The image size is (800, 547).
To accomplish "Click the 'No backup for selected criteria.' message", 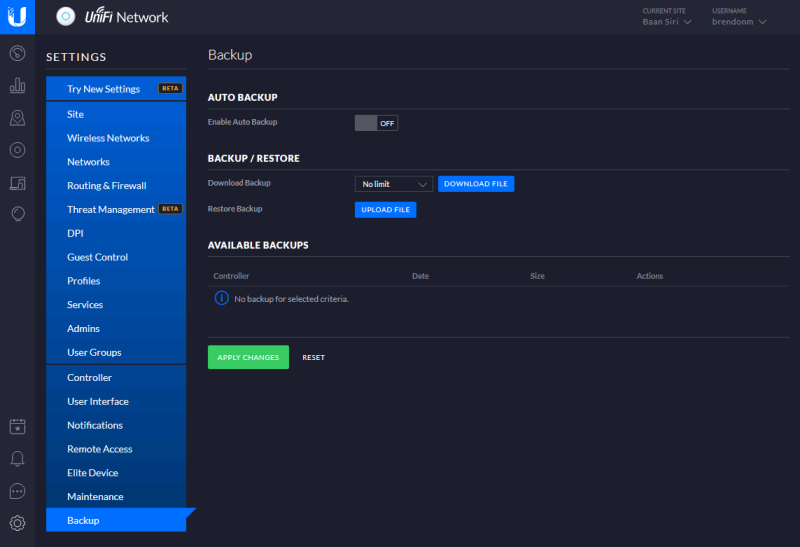I will (291, 299).
